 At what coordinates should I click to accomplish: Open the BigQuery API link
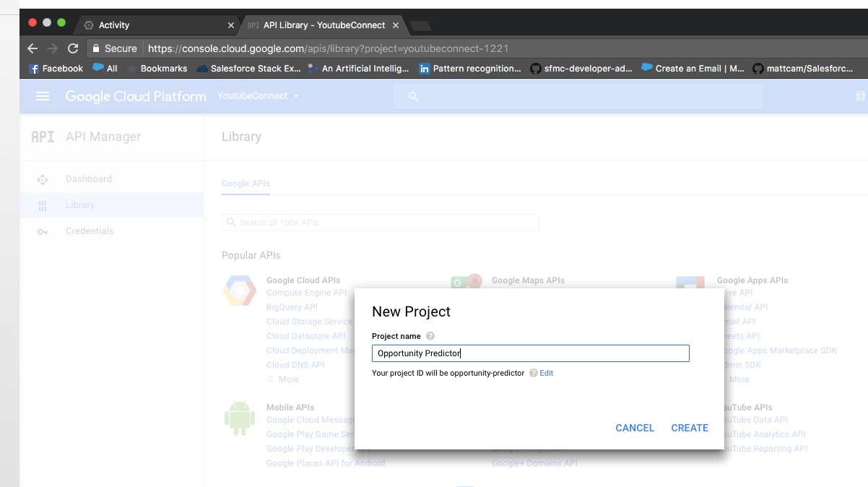pos(292,307)
